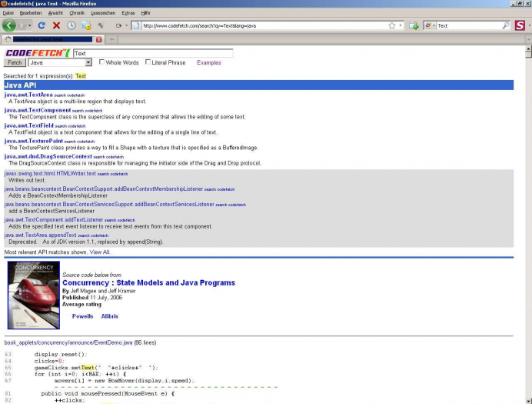Open Concurrency: State Models and Java Programs title
Image resolution: width=532 pixels, height=404 pixels.
click(148, 283)
